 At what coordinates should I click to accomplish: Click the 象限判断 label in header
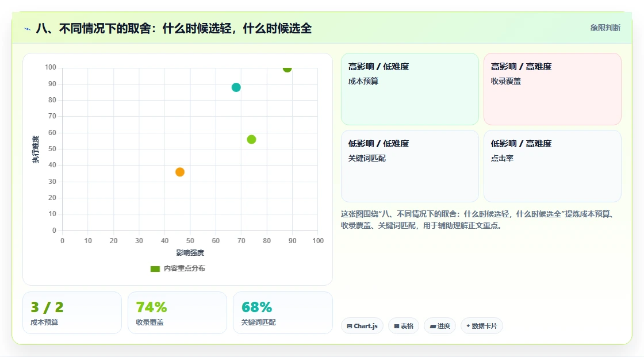coord(605,28)
